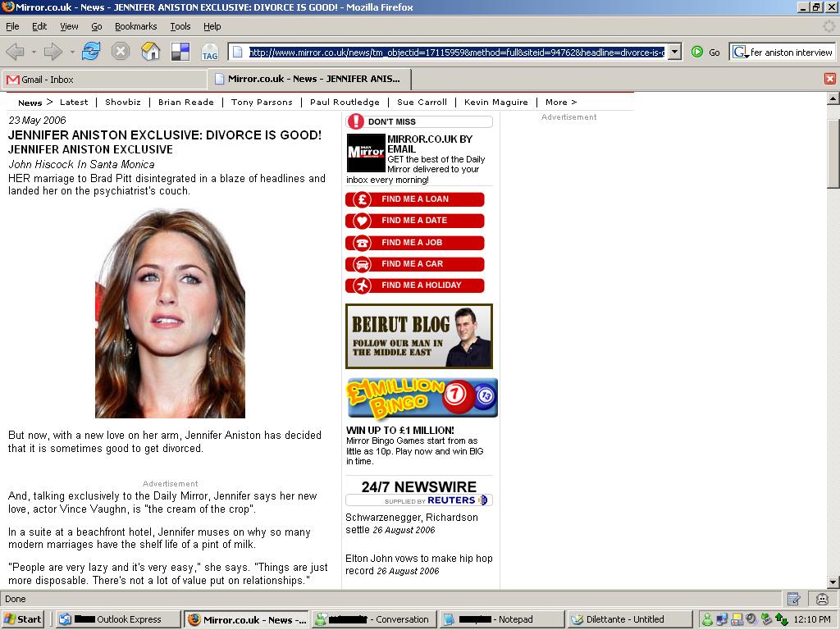The height and width of the screenshot is (630, 840).
Task: Click the Reuters newswire logo
Action: click(458, 500)
